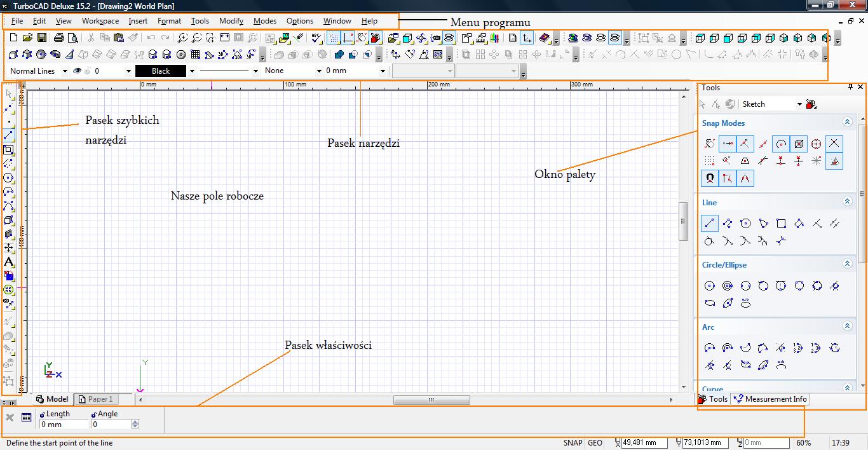Collapse the Snap Modes section
868x450 pixels.
pos(847,122)
